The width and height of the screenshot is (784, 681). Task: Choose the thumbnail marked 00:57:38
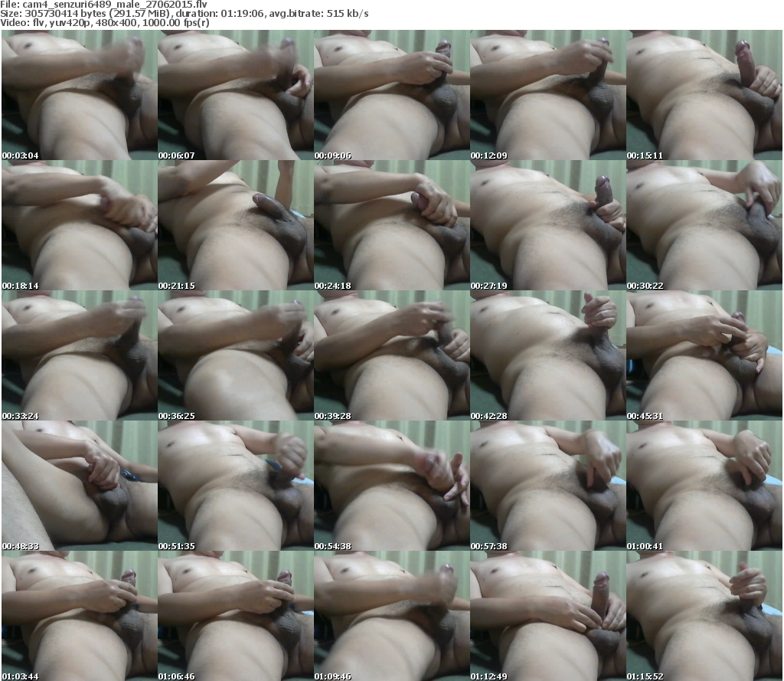click(x=548, y=486)
